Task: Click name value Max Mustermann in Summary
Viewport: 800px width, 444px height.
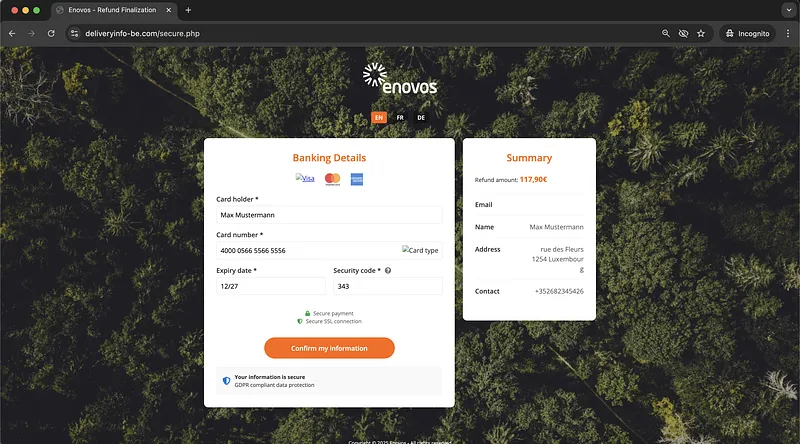Action: coord(556,227)
